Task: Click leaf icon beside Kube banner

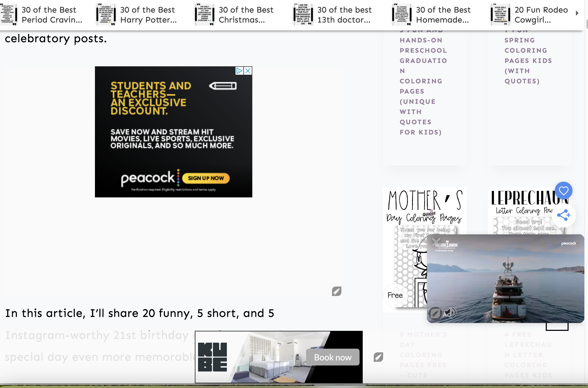Action: click(x=378, y=357)
